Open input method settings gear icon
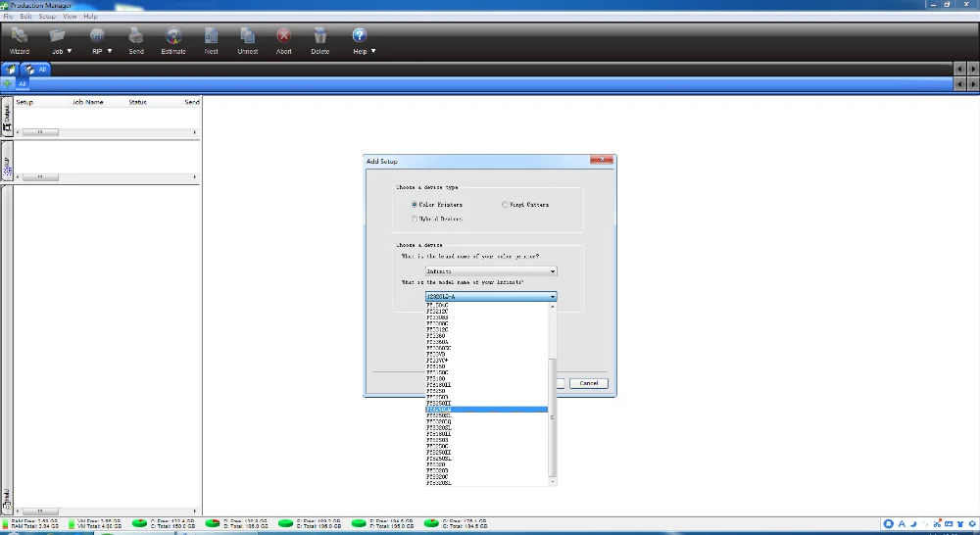 click(972, 524)
